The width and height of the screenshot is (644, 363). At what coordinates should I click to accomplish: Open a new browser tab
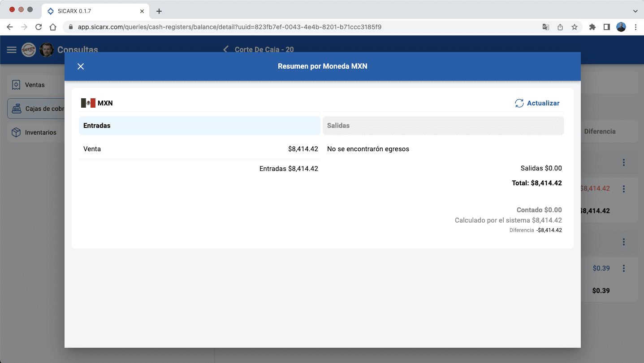coord(159,11)
